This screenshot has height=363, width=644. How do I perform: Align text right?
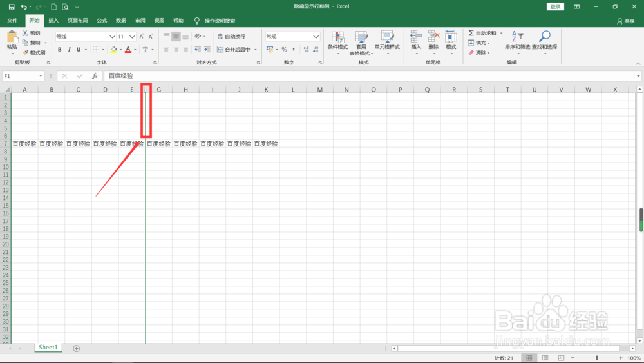pos(185,50)
